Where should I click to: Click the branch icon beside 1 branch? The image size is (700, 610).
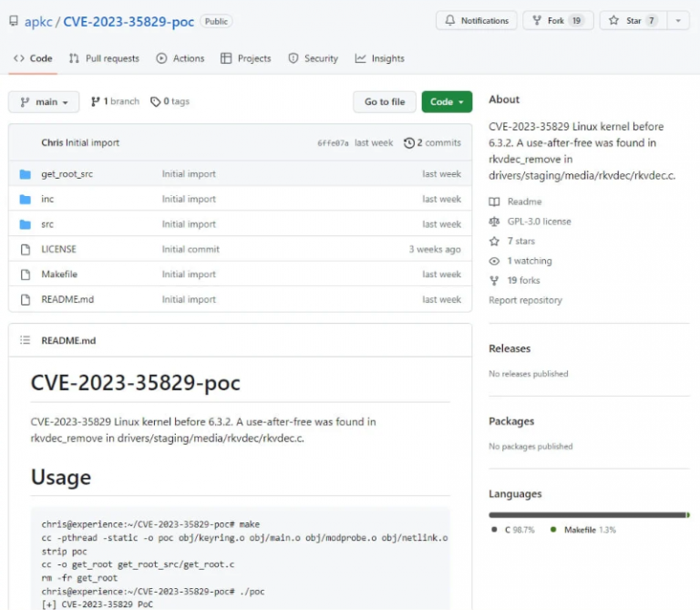pyautogui.click(x=95, y=102)
